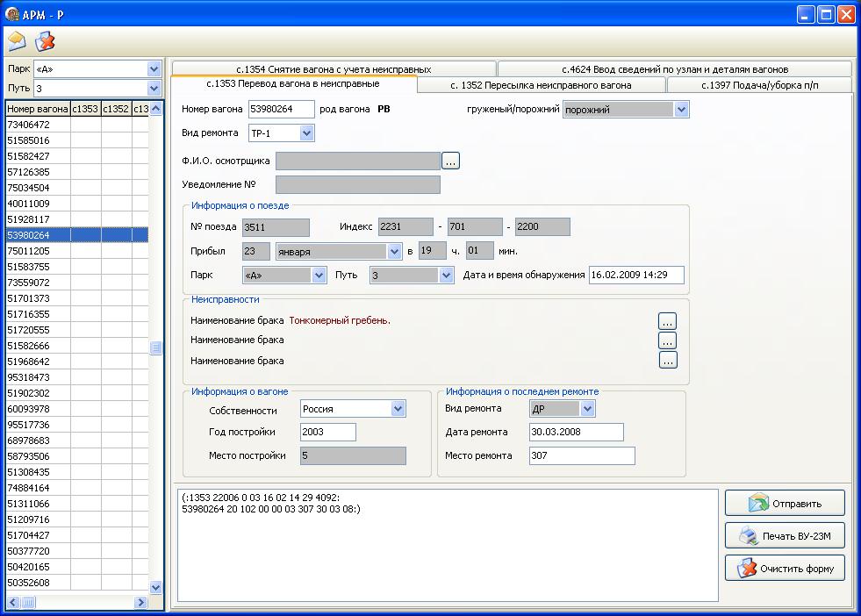This screenshot has width=861, height=616.
Task: Expand the Путь dropdown in left panel
Action: pos(154,88)
